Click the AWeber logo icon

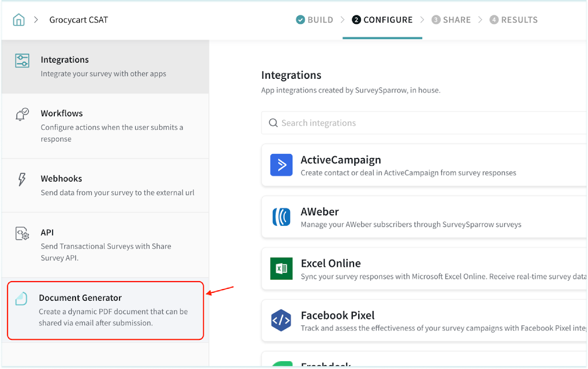coord(281,217)
